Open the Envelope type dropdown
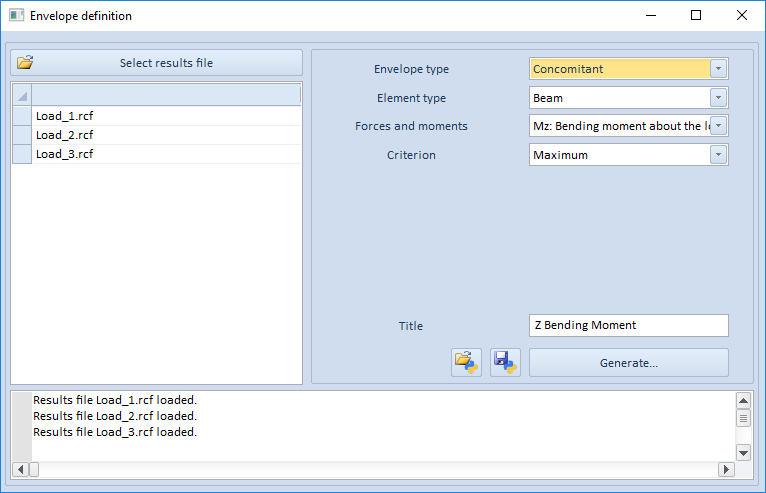 (x=717, y=69)
